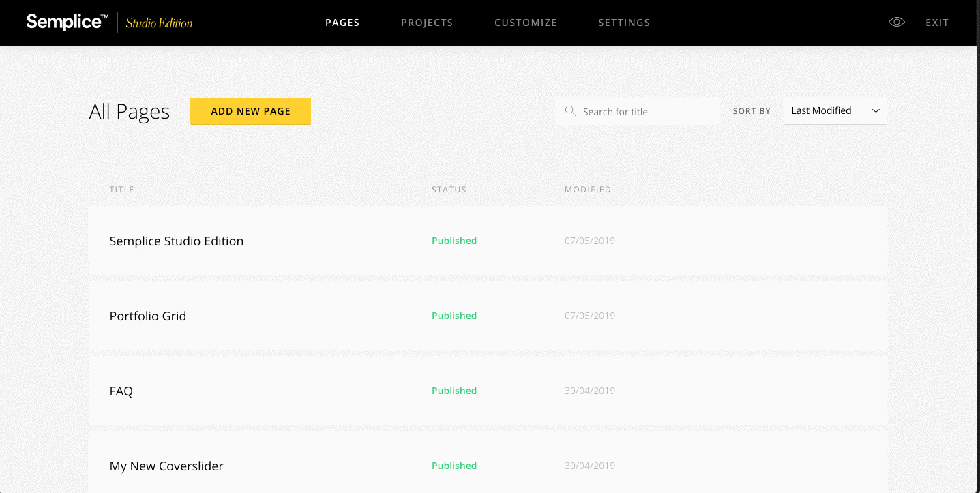Screen dimensions: 980x493
Task: Navigate to SETTINGS
Action: 624,22
